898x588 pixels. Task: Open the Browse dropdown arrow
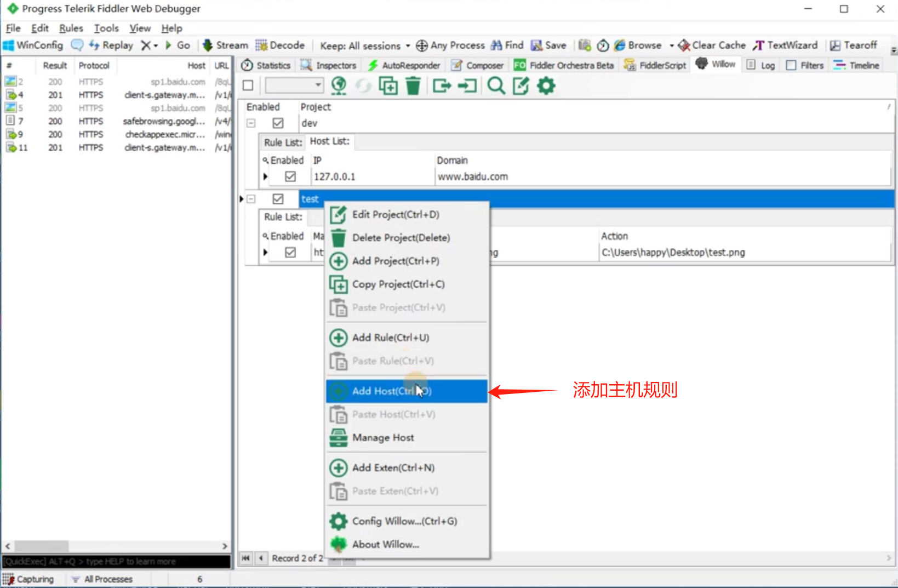(x=671, y=45)
